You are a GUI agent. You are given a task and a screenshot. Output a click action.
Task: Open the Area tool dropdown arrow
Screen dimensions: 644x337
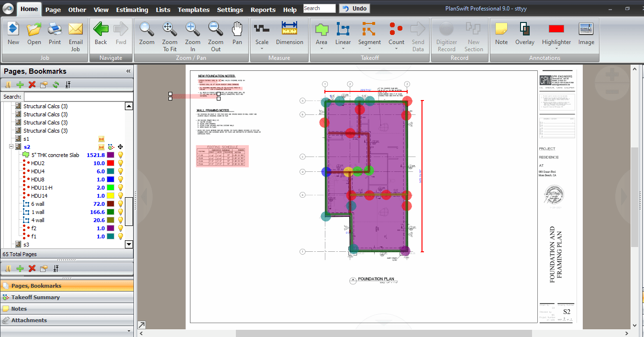pos(322,49)
